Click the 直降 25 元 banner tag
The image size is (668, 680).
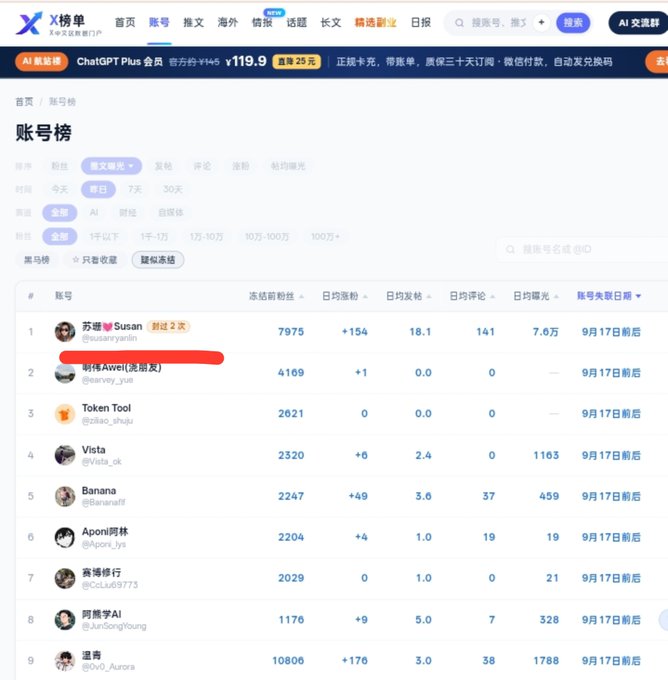[x=297, y=62]
